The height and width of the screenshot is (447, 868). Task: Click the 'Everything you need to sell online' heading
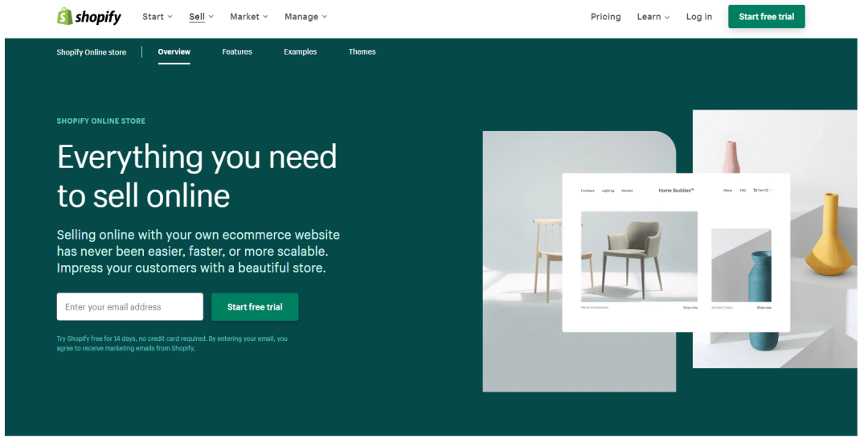(x=197, y=176)
